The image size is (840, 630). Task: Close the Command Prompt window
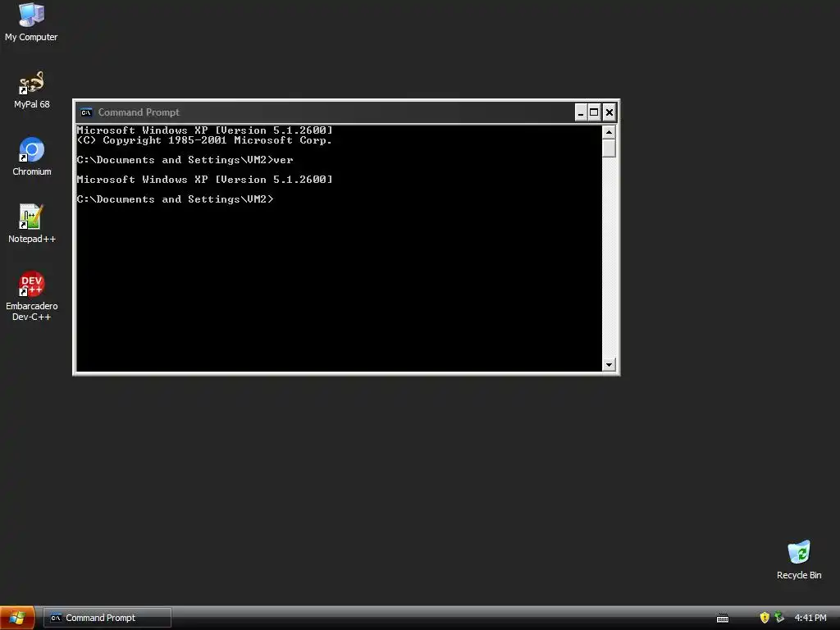[609, 112]
